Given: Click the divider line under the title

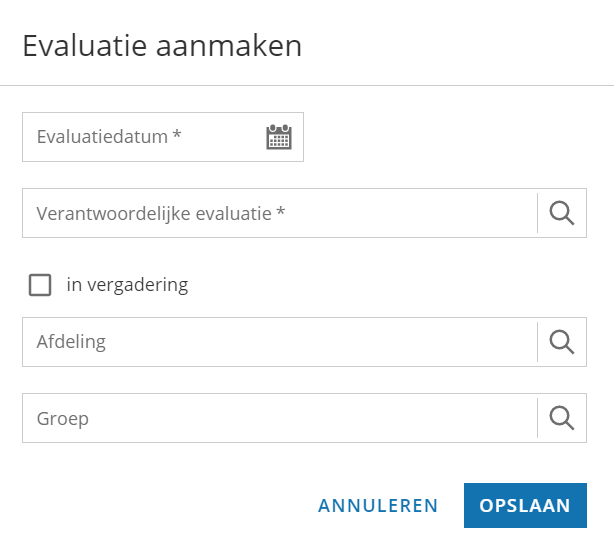Looking at the screenshot, I should [307, 85].
